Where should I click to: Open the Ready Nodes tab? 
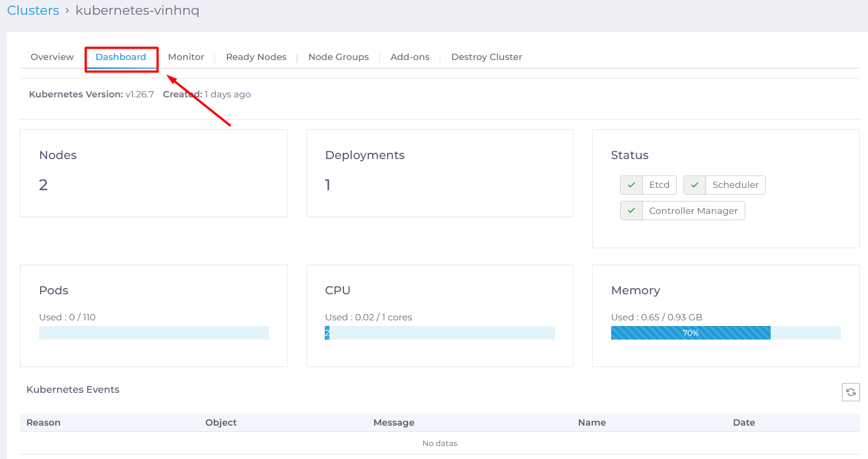(256, 57)
